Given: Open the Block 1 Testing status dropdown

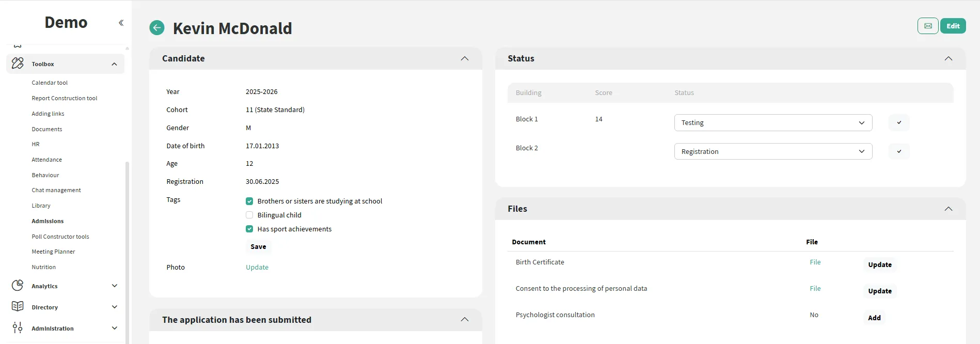Looking at the screenshot, I should point(772,123).
